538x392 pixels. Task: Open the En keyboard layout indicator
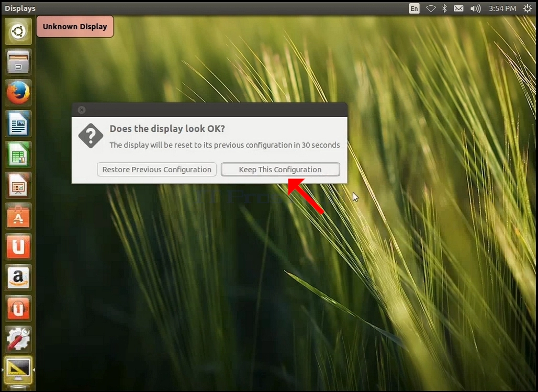click(414, 8)
